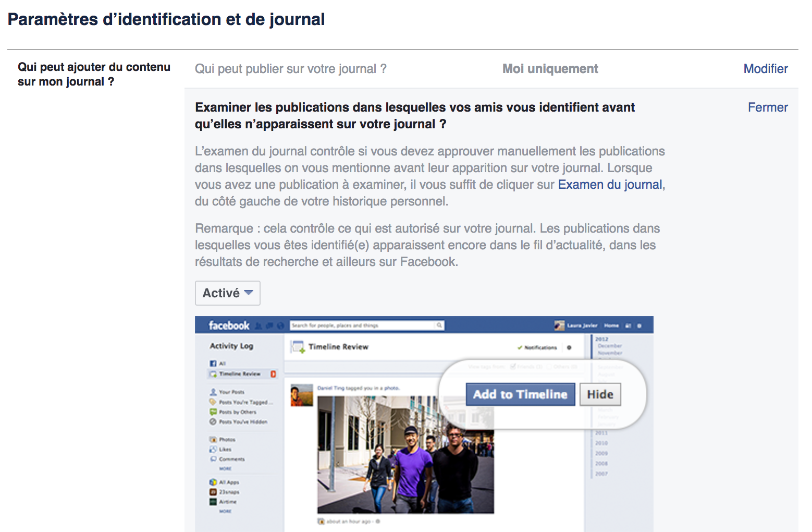Viewport: 812px width, 532px height.
Task: Open the Activé dropdown menu
Action: [228, 293]
